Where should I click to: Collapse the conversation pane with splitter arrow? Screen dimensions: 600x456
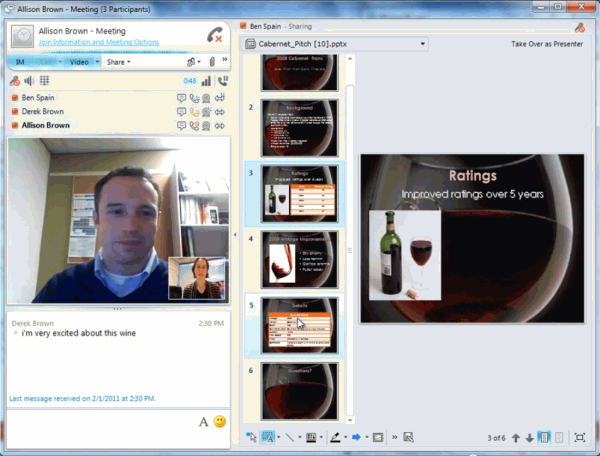pos(235,235)
